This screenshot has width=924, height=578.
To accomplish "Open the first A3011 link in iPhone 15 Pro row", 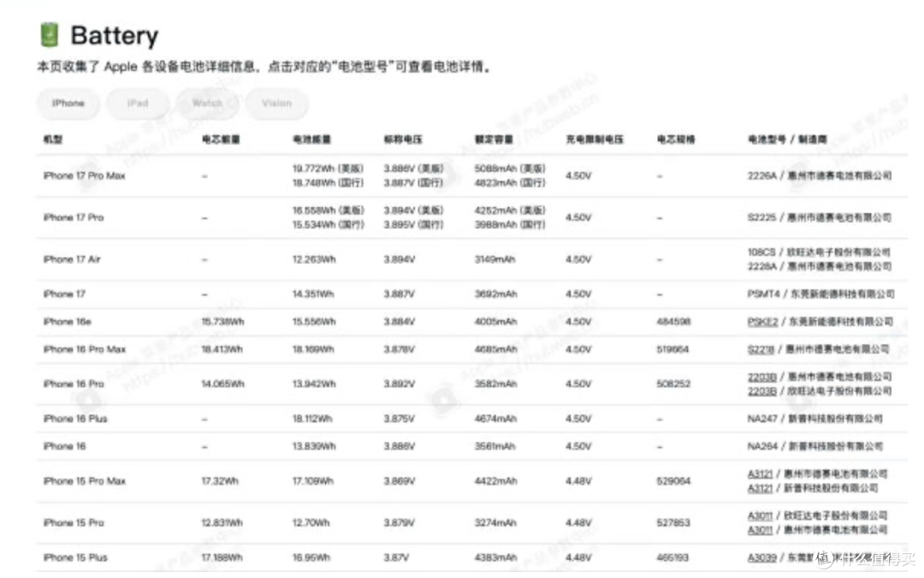I will [760, 515].
